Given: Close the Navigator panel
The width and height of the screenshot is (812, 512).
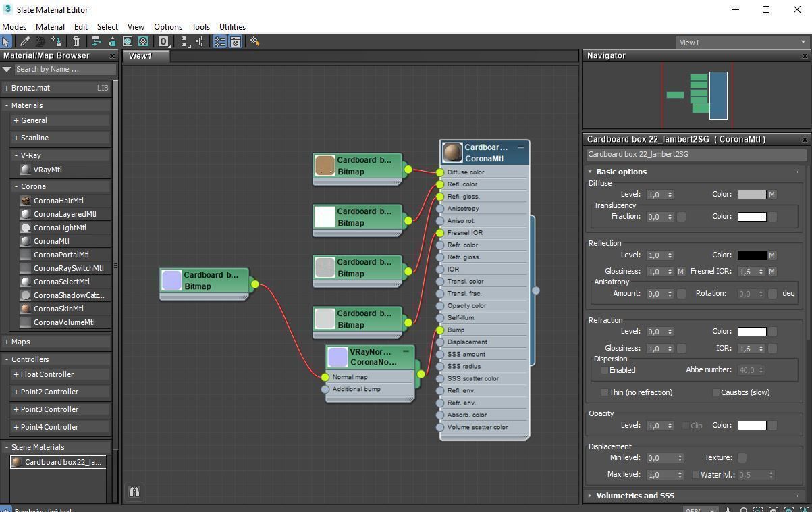Looking at the screenshot, I should tap(805, 56).
